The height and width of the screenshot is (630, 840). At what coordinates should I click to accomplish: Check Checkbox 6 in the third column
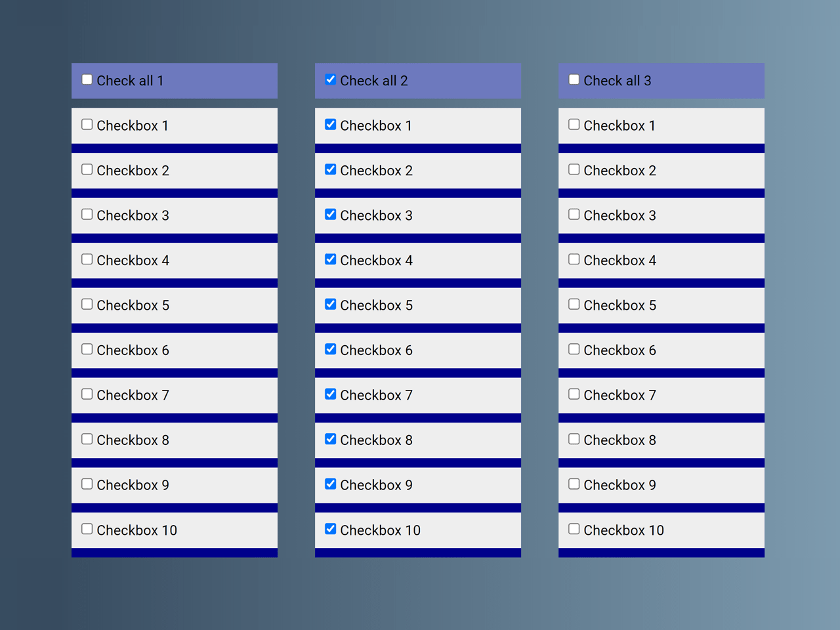click(x=574, y=348)
